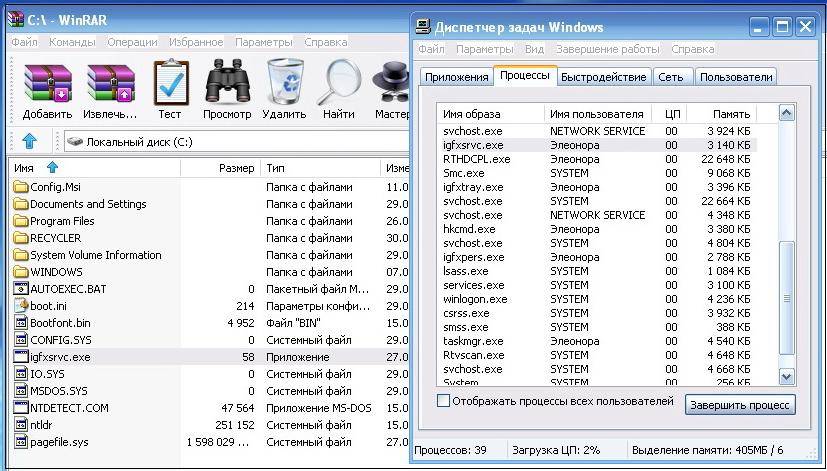
Task: Open Просмотр binoculars tool in WinRAR
Action: click(227, 83)
